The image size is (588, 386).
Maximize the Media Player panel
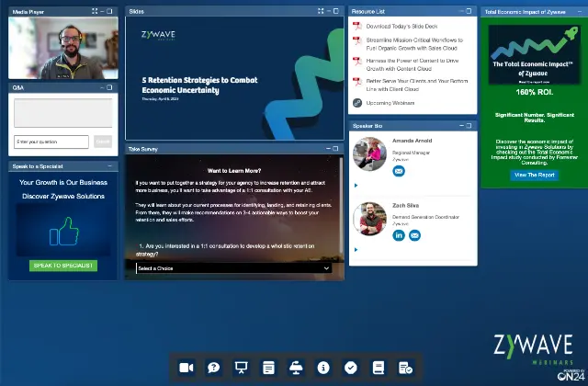pyautogui.click(x=109, y=11)
